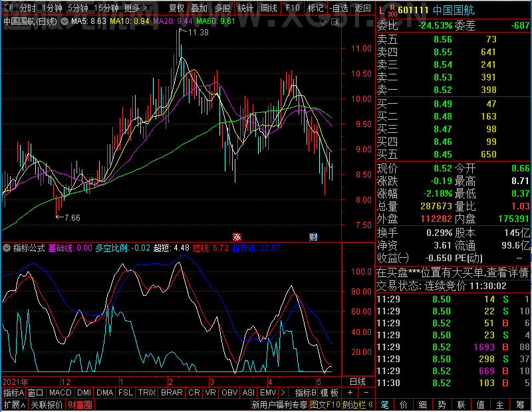532x412 pixels.
Task: Expand 更多 period options
Action: pos(136,8)
